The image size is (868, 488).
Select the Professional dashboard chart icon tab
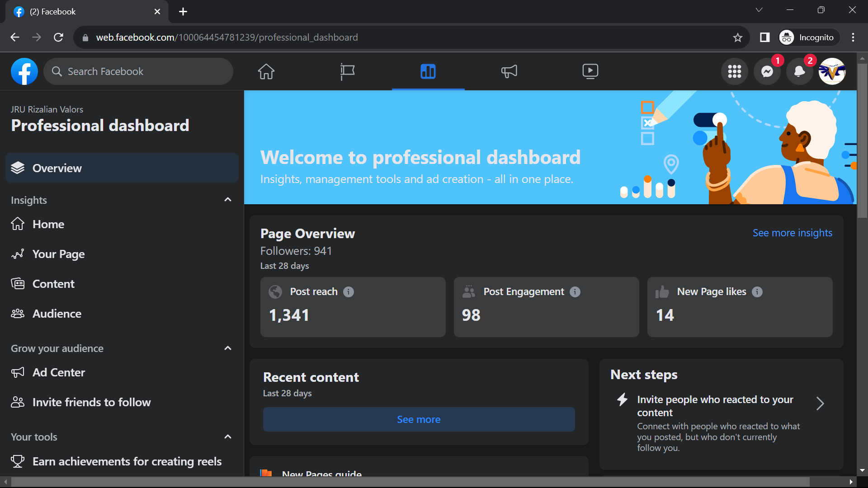(x=428, y=71)
